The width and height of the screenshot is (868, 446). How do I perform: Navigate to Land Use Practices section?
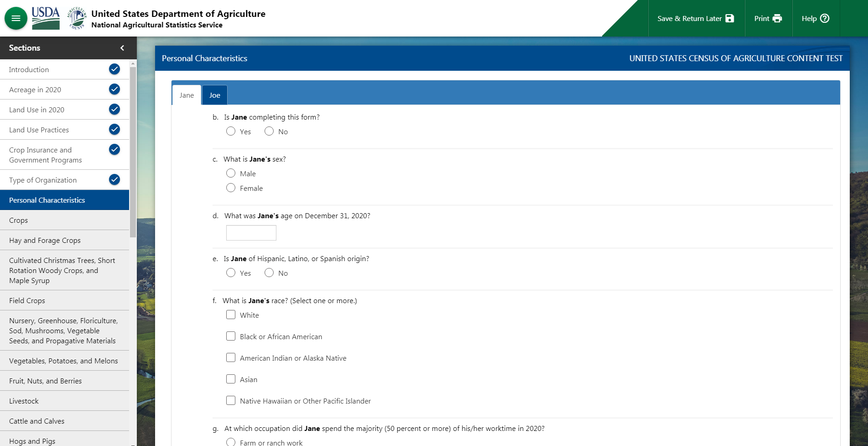pos(64,130)
